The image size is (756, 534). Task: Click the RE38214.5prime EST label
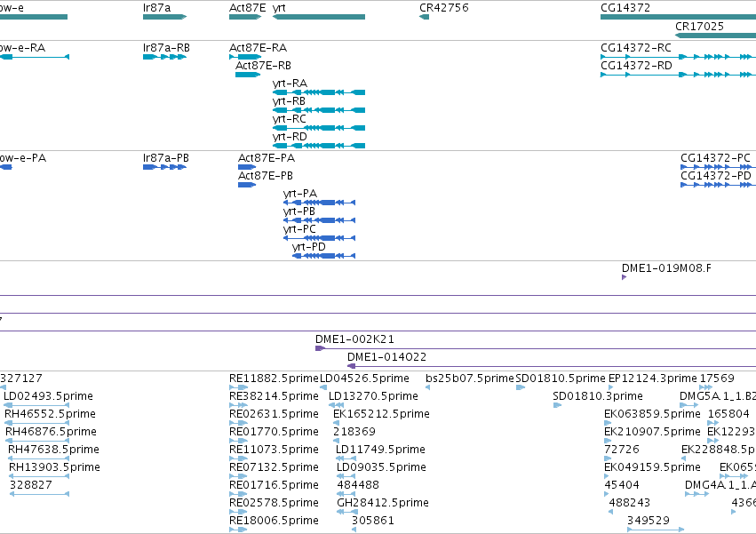pos(274,396)
